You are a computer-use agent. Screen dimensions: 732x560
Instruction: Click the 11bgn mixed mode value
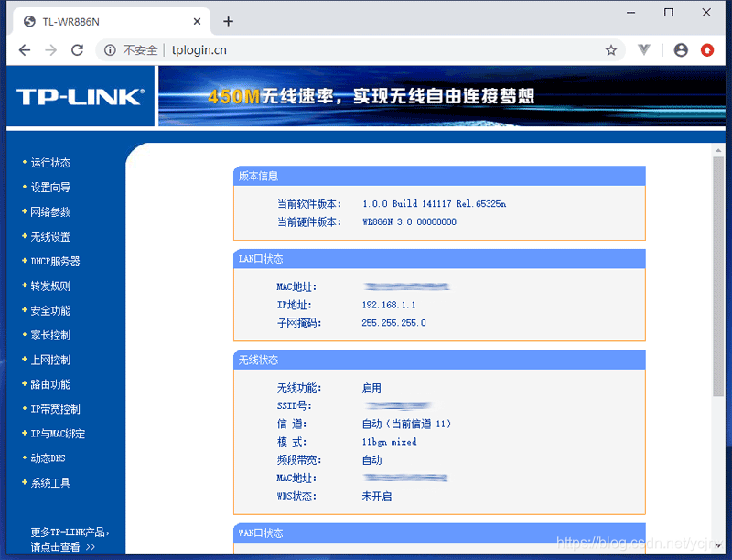[x=390, y=442]
